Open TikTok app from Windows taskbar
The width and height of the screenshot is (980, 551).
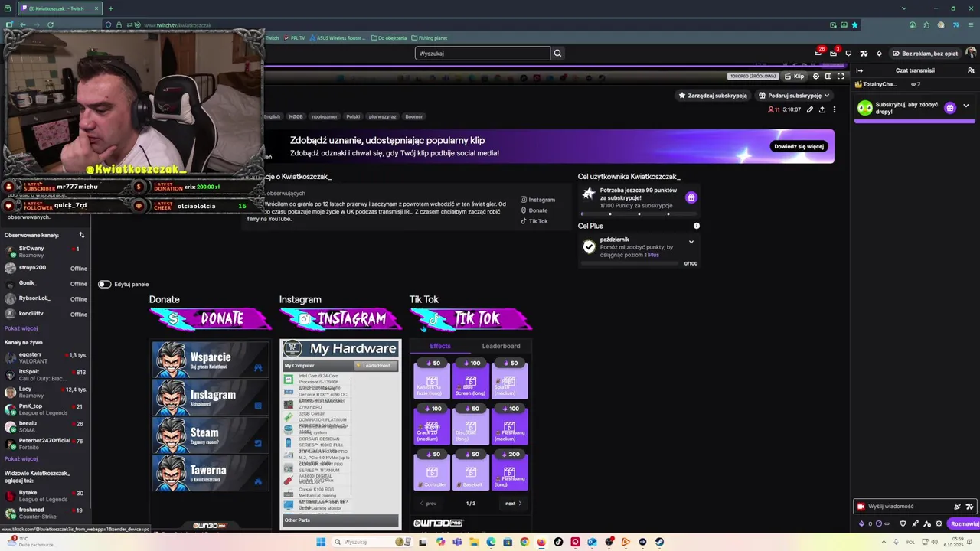(558, 542)
